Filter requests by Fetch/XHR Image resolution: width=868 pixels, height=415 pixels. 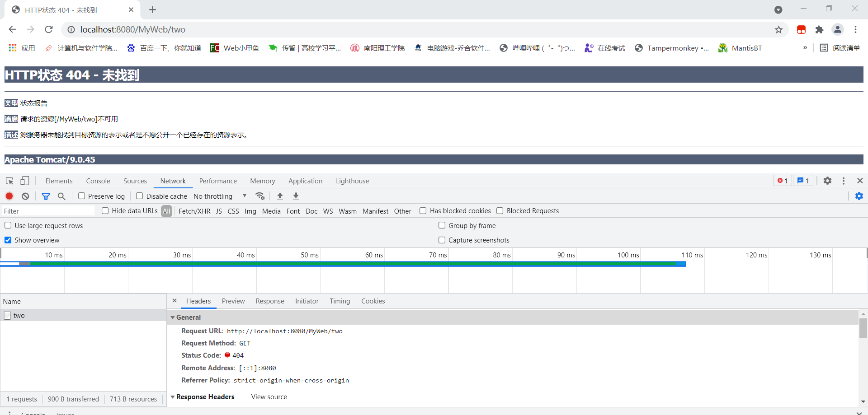tap(194, 211)
